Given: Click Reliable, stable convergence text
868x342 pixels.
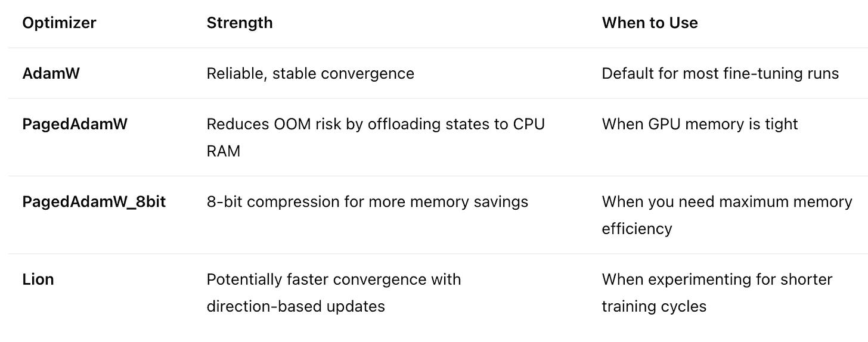Looking at the screenshot, I should (310, 73).
